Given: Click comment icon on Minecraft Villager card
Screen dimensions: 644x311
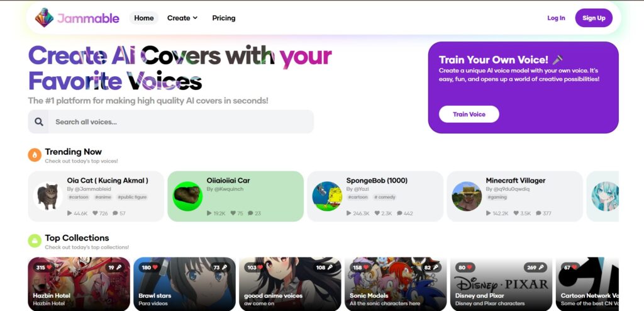Looking at the screenshot, I should tap(538, 213).
